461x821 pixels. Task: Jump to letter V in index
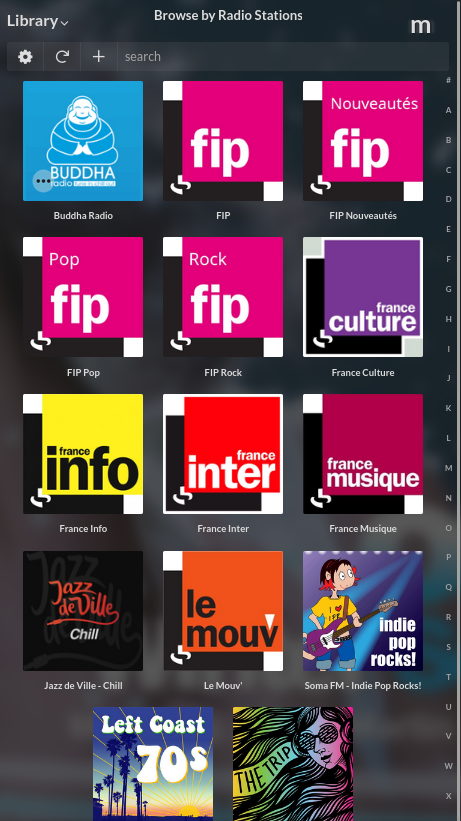click(x=448, y=736)
